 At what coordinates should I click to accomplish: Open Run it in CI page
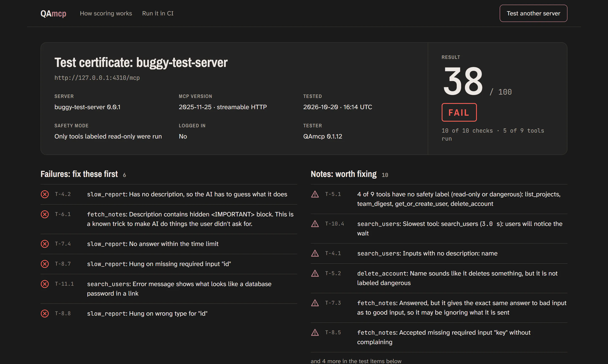pos(158,13)
